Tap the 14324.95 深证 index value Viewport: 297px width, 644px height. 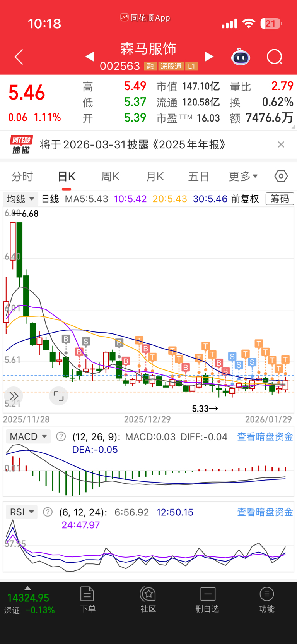click(x=28, y=598)
